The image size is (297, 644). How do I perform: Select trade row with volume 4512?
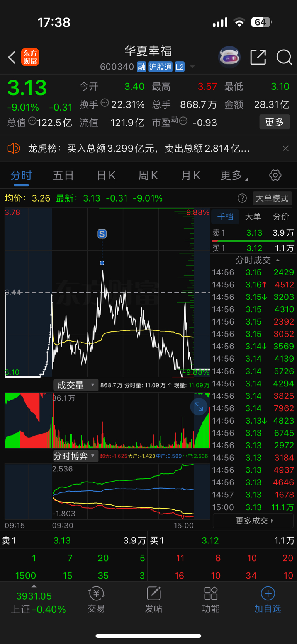(x=253, y=285)
